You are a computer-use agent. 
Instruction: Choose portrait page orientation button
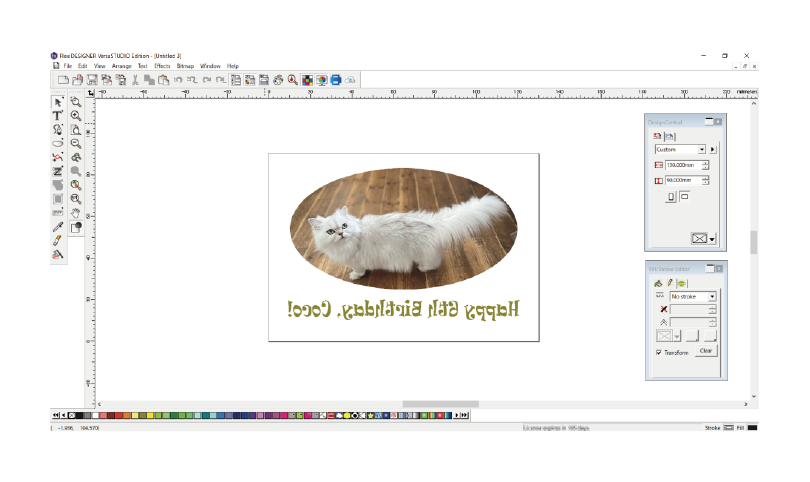coord(672,197)
